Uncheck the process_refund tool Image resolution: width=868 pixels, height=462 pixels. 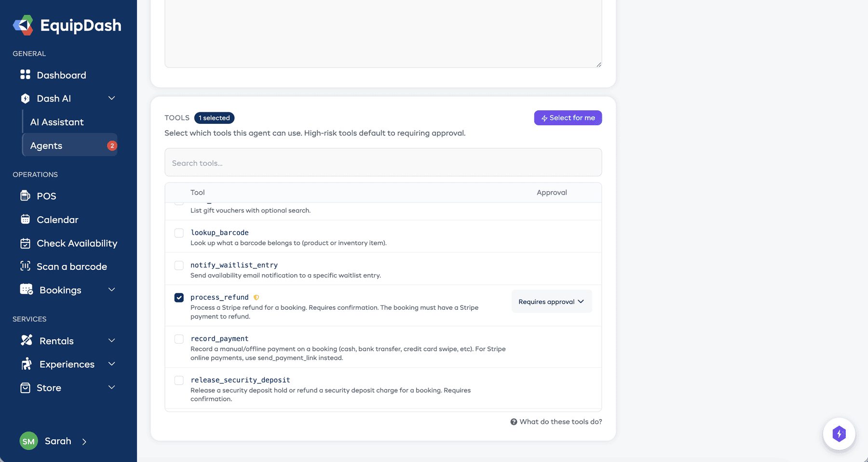click(x=179, y=297)
